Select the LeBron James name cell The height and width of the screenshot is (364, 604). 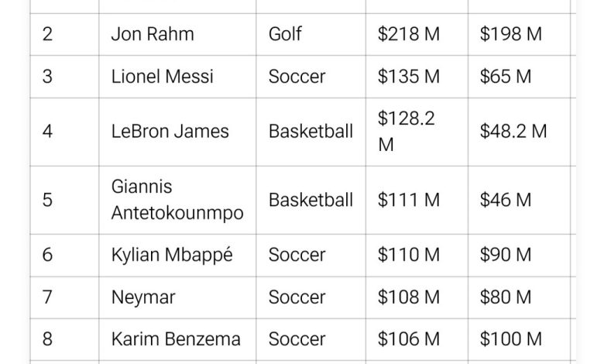(x=170, y=132)
